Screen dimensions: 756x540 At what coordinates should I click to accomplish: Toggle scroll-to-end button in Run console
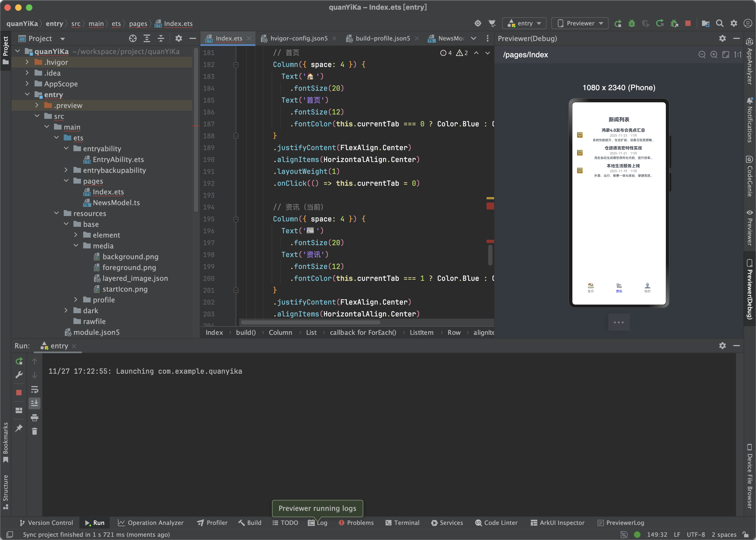pos(35,403)
